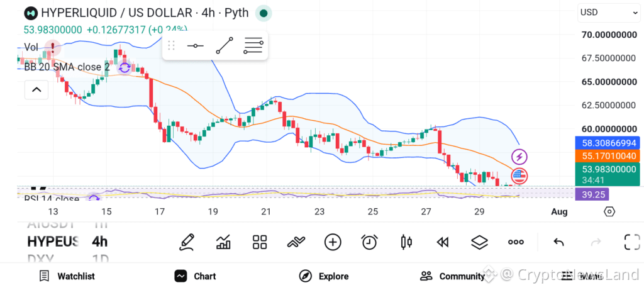This screenshot has width=644, height=290.
Task: Open the four-squares layout templates icon
Action: (260, 242)
